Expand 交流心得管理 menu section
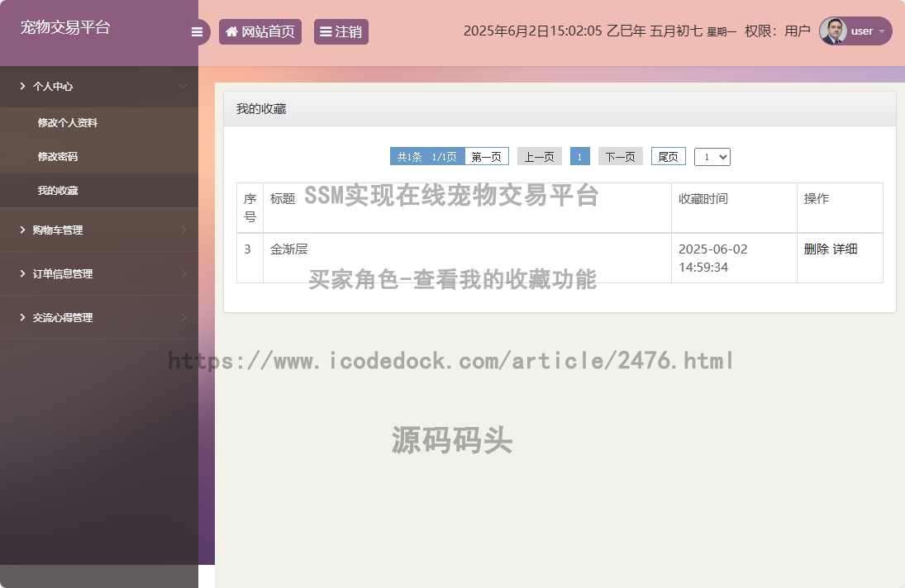905x588 pixels. (x=99, y=318)
